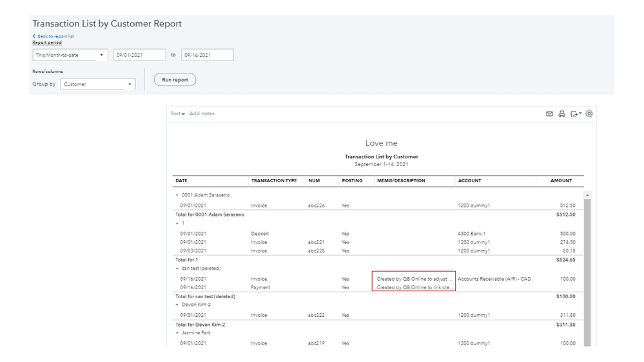Click the email report envelope icon
This screenshot has height=362, width=644.
click(549, 114)
